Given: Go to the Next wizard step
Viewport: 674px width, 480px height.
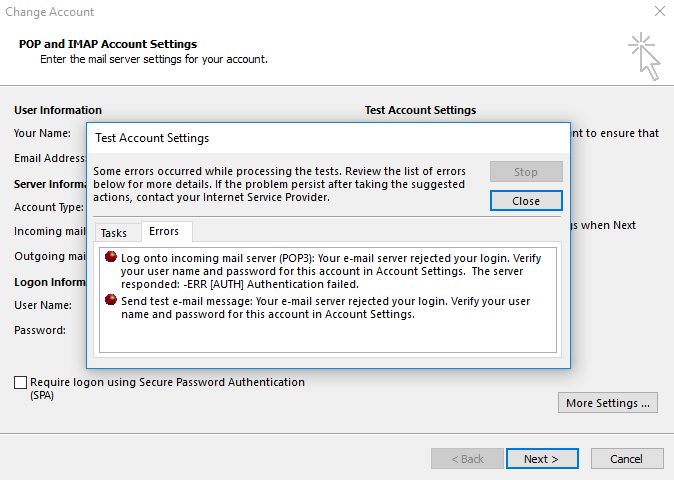Looking at the screenshot, I should (542, 459).
